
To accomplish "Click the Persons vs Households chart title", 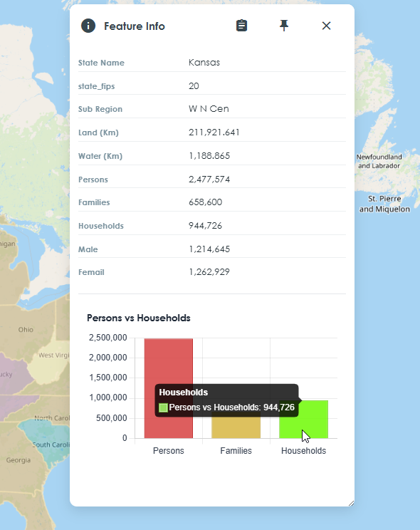I will coord(139,318).
